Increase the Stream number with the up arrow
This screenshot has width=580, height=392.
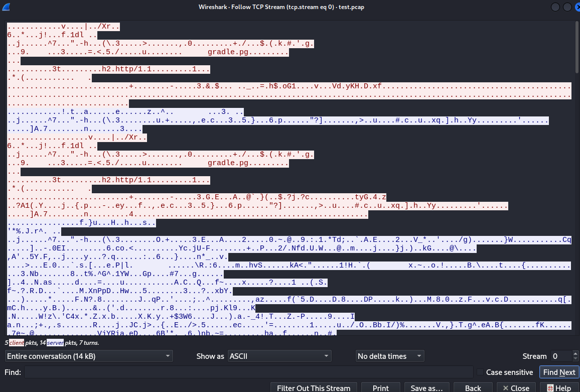coord(575,353)
